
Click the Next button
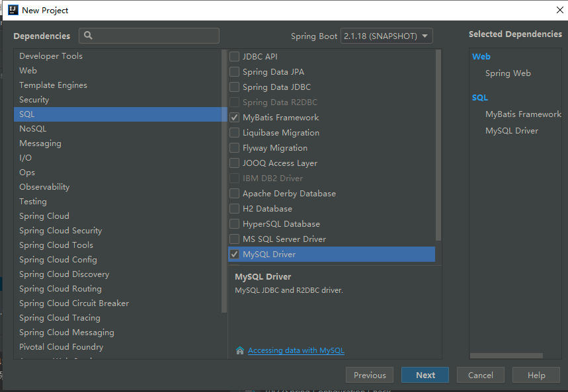(425, 375)
